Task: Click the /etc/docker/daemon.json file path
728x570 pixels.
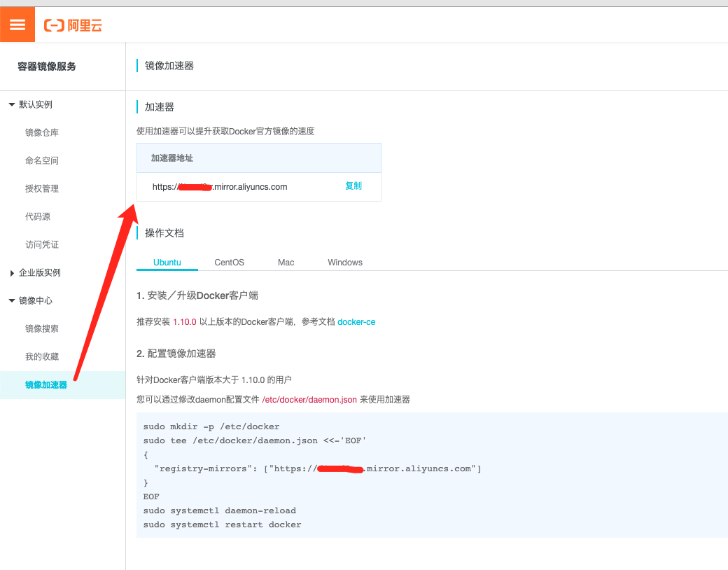Action: point(309,400)
